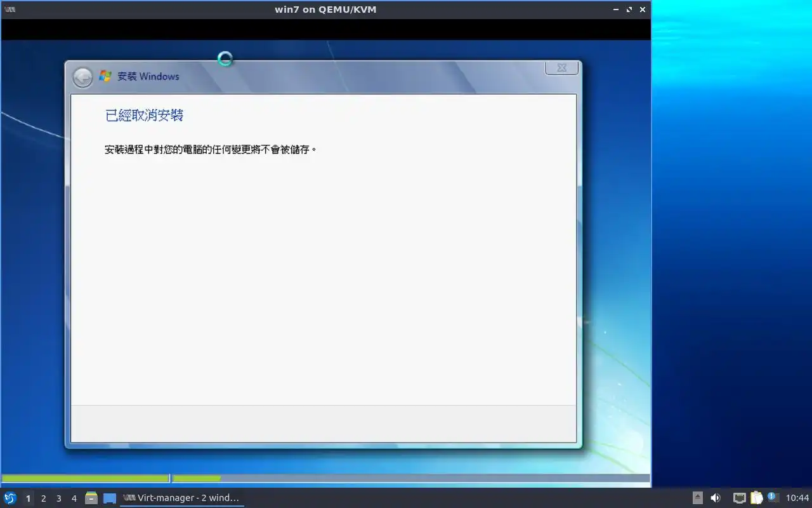The height and width of the screenshot is (508, 812).
Task: Click the second installer progress bar segment
Action: [x=411, y=478]
